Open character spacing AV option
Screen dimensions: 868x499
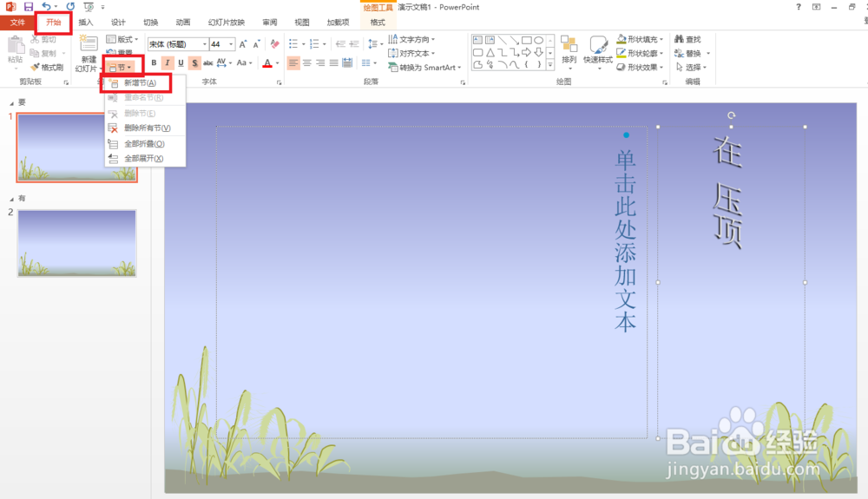(x=224, y=62)
